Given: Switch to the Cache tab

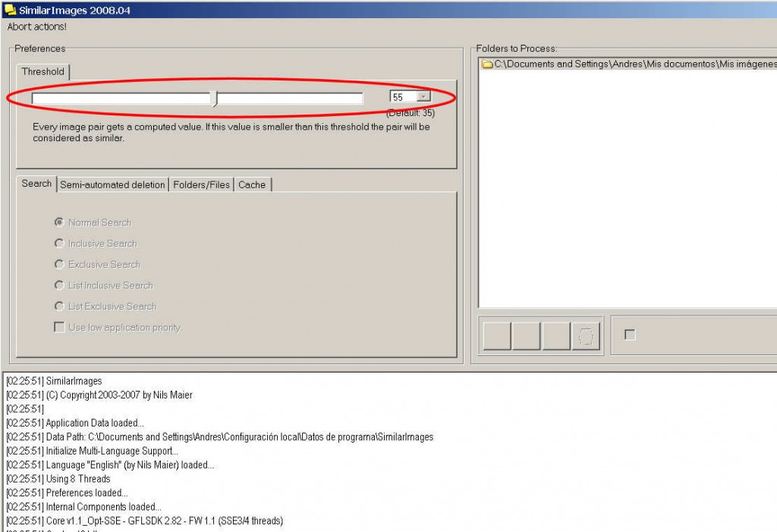Looking at the screenshot, I should (x=252, y=184).
